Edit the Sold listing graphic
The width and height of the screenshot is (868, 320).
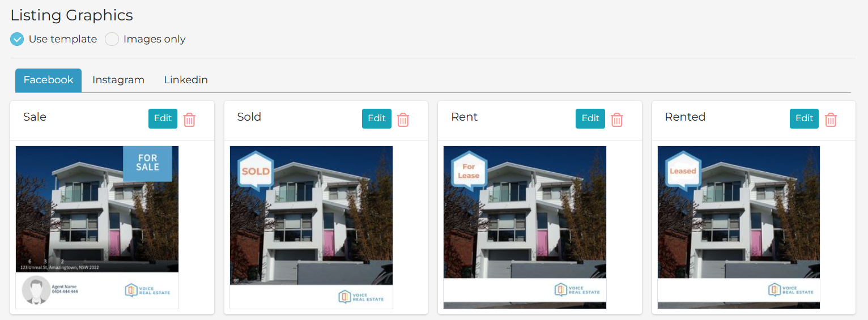[x=377, y=118]
